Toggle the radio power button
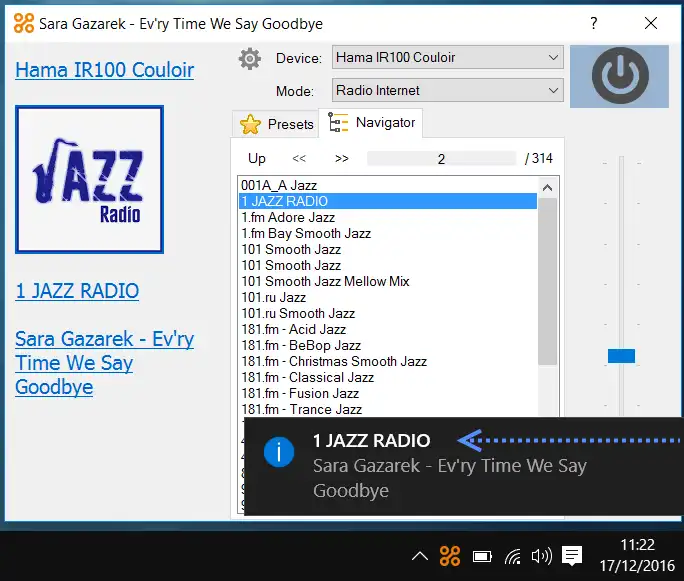The height and width of the screenshot is (581, 684). (x=619, y=76)
